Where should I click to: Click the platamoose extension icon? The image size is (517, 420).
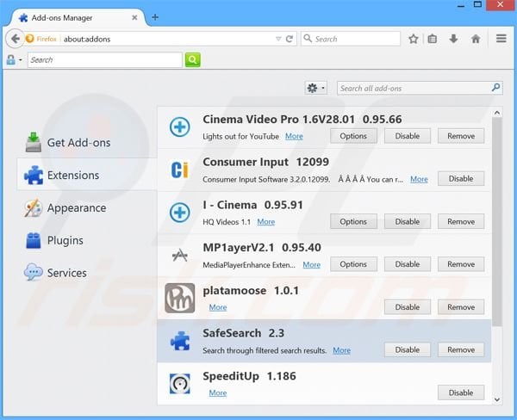[x=180, y=298]
